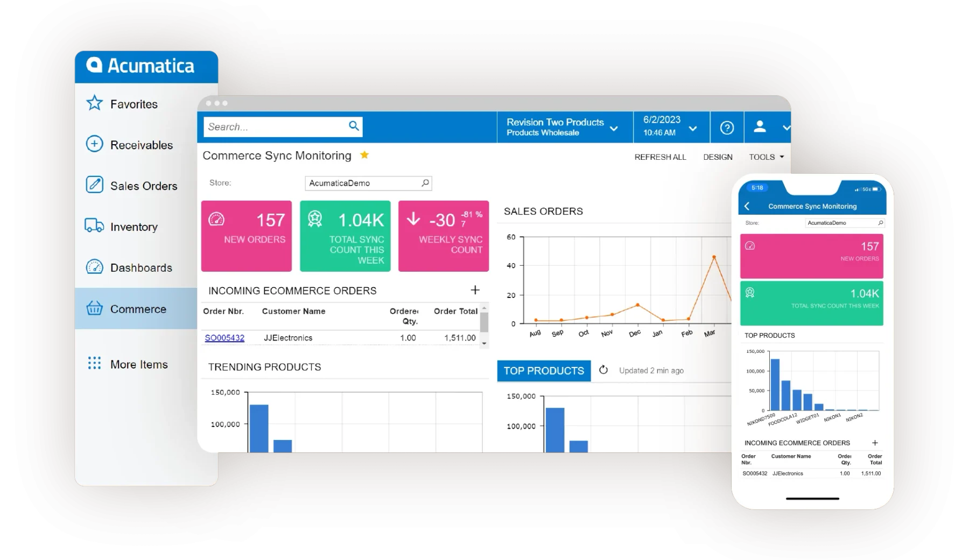969x560 pixels.
Task: Click the search magnifier icon
Action: [x=354, y=126]
